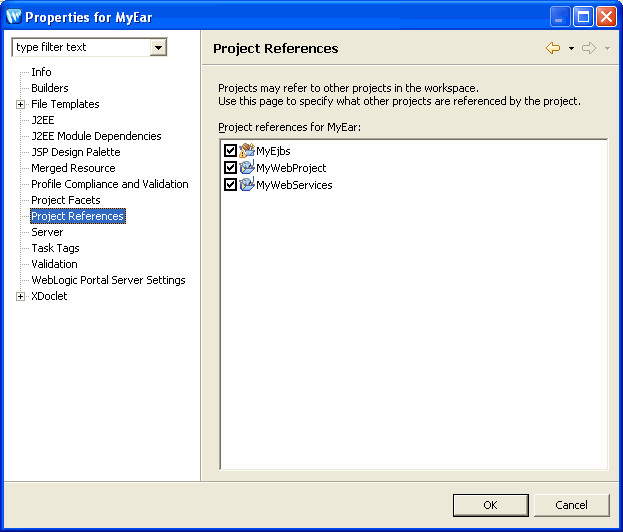Toggle the MyWebProject checkbox
Viewport: 623px width, 532px height.
tap(230, 168)
